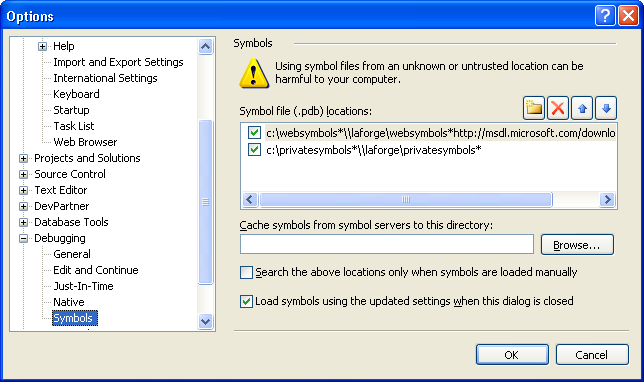Move symbol location up
This screenshot has width=644, height=382.
tap(582, 108)
